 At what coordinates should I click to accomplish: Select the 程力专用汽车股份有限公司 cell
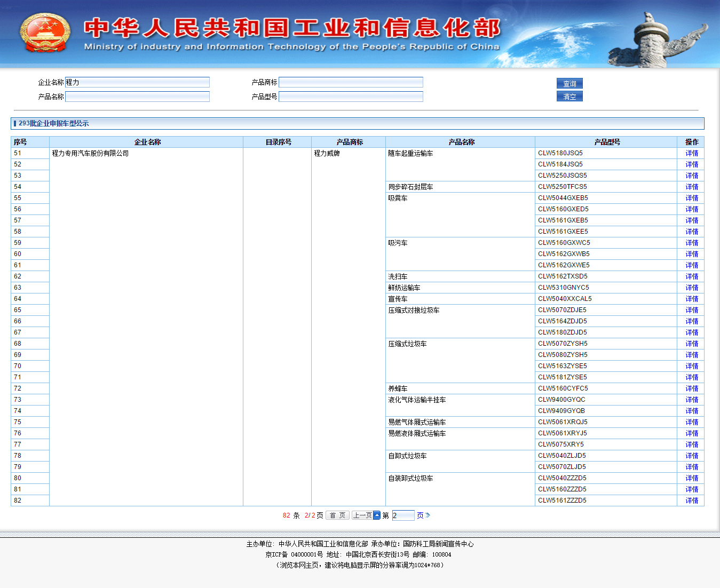(146, 327)
